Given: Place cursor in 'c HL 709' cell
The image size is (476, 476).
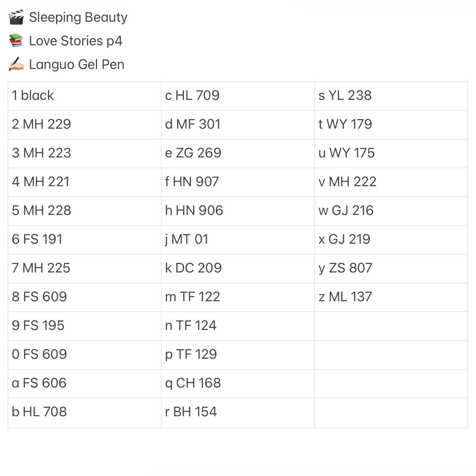Looking at the screenshot, I should click(238, 96).
